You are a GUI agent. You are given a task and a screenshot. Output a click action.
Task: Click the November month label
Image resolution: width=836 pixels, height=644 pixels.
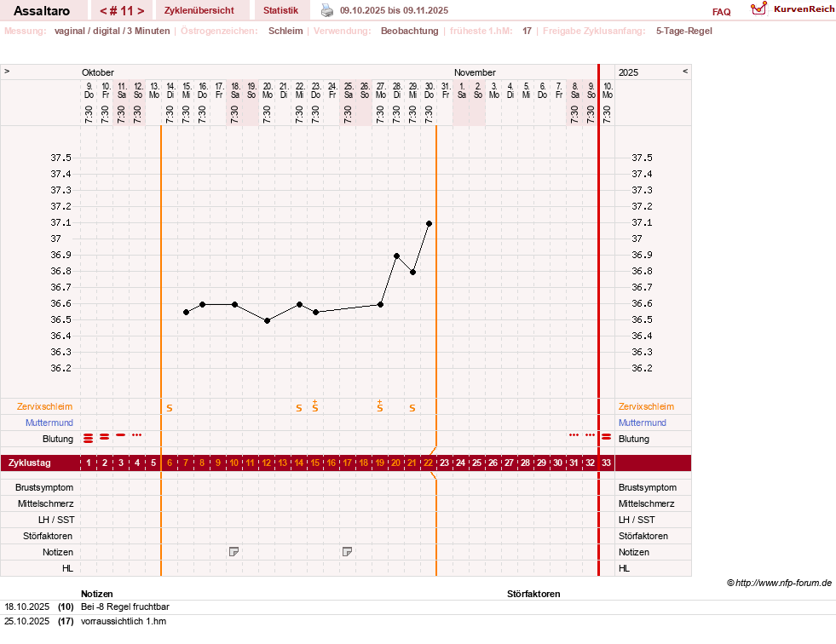[x=475, y=72]
